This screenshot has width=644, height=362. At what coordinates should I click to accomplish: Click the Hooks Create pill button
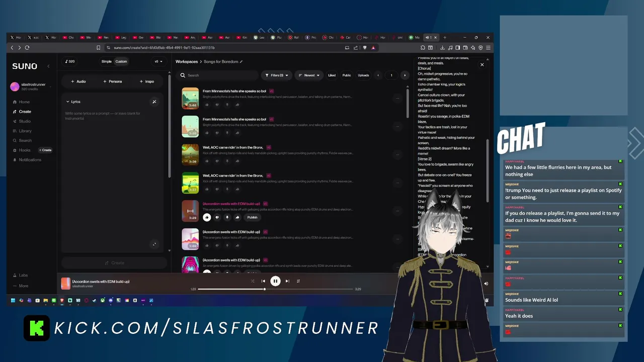[x=45, y=150]
